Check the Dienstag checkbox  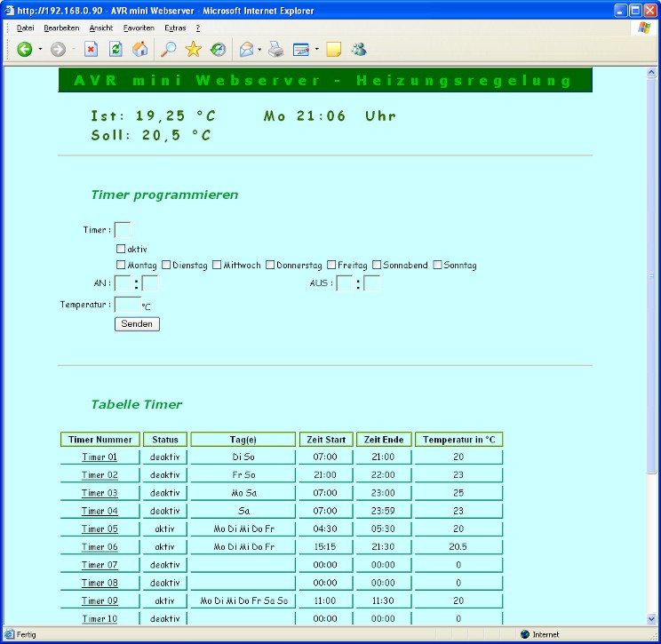(166, 265)
